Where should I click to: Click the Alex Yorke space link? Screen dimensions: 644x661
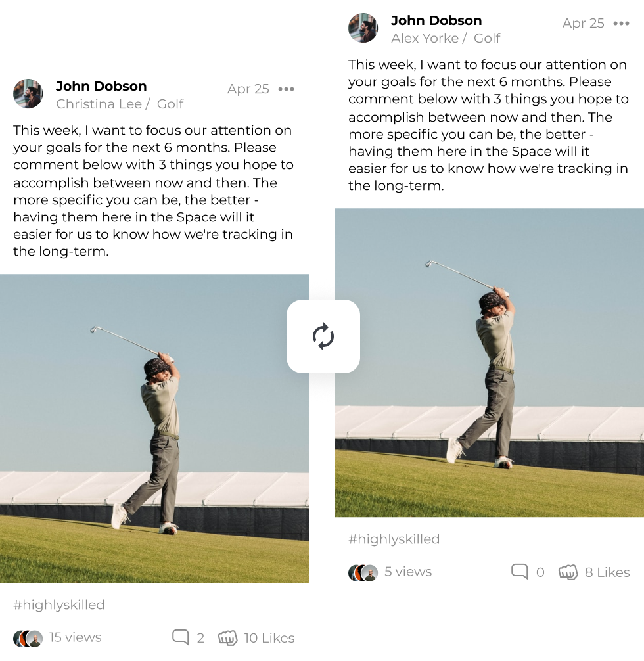point(425,38)
